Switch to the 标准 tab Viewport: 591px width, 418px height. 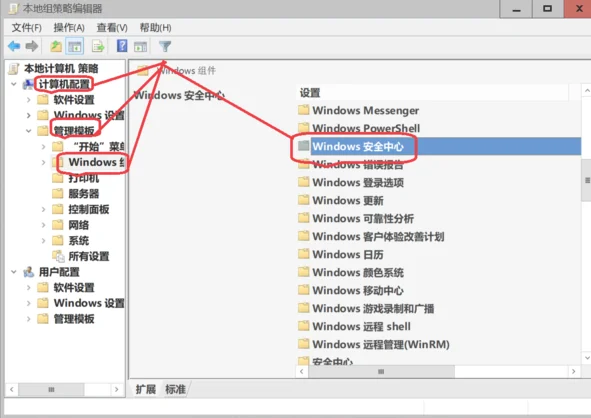(x=176, y=389)
